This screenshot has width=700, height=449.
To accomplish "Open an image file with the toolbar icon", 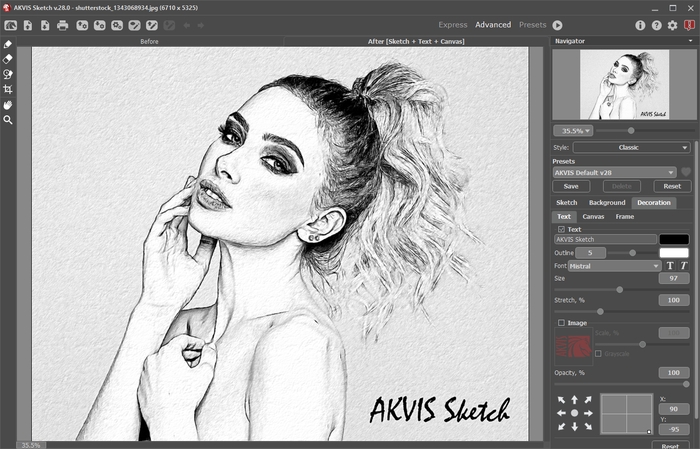I will point(28,25).
